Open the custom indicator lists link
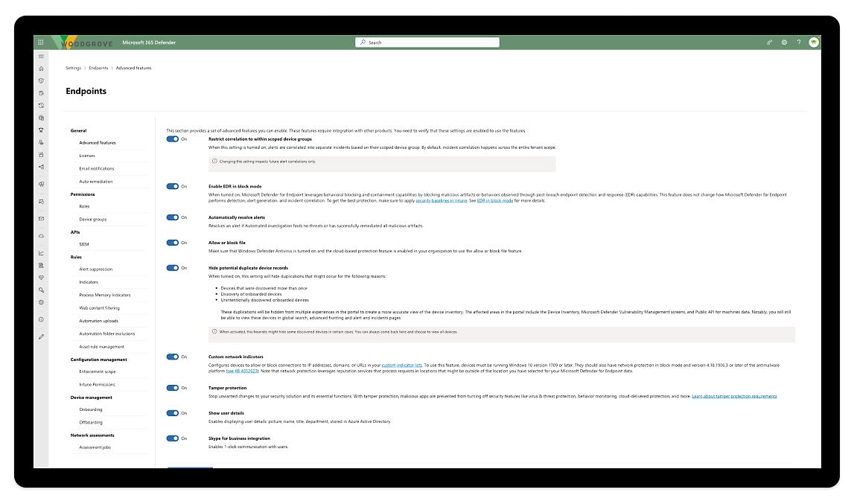 402,366
